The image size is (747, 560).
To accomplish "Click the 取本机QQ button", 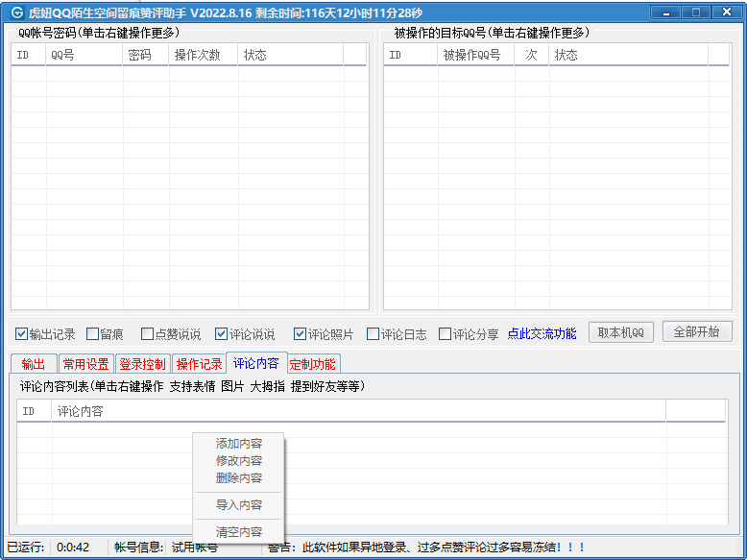I will tap(621, 332).
